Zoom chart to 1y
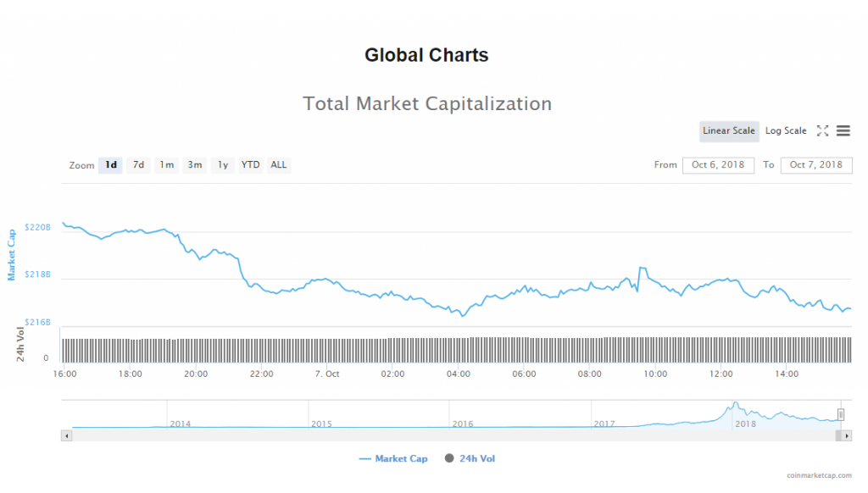This screenshot has height=493, width=868. click(x=222, y=165)
